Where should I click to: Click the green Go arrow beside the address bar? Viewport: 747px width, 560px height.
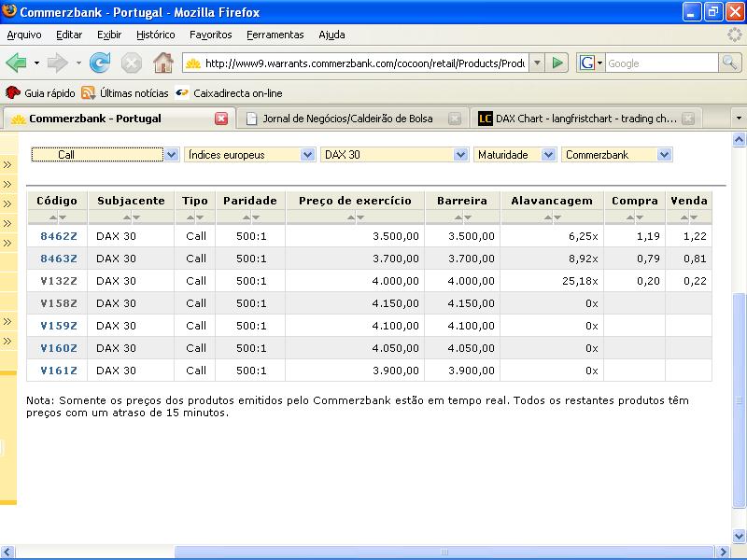click(x=557, y=63)
